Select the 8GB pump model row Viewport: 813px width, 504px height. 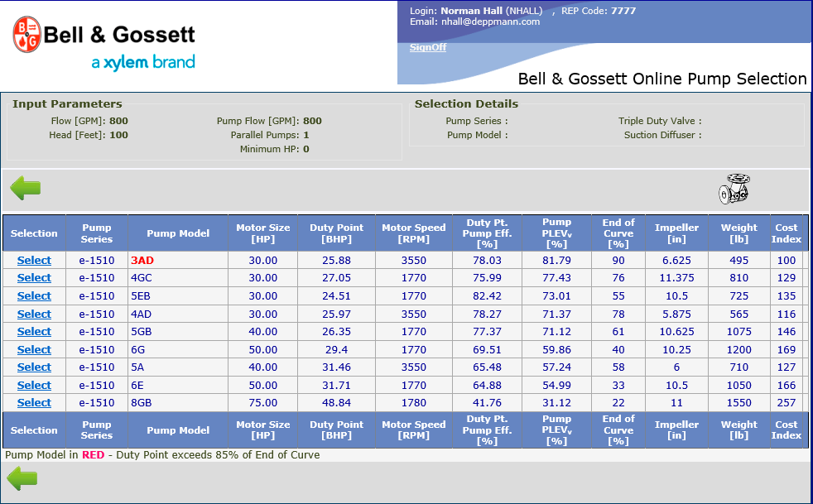(x=34, y=403)
